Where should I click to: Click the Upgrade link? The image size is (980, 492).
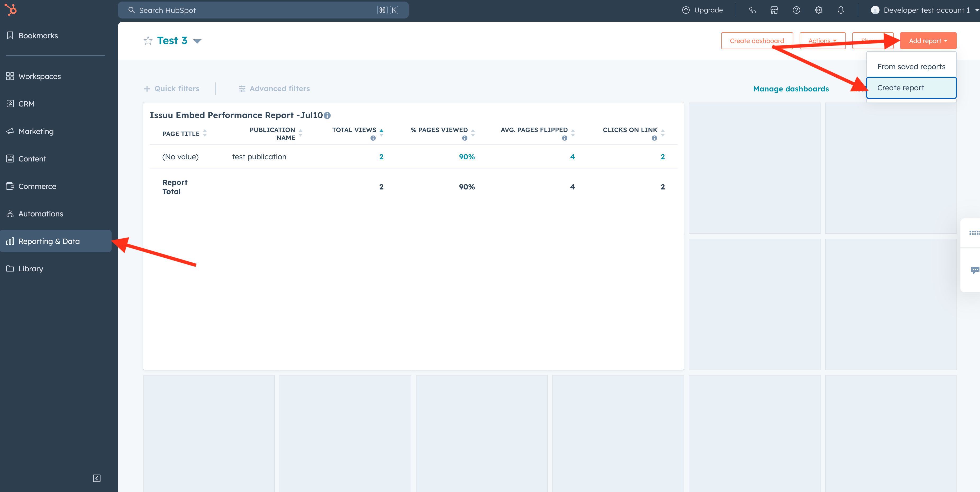click(x=702, y=10)
